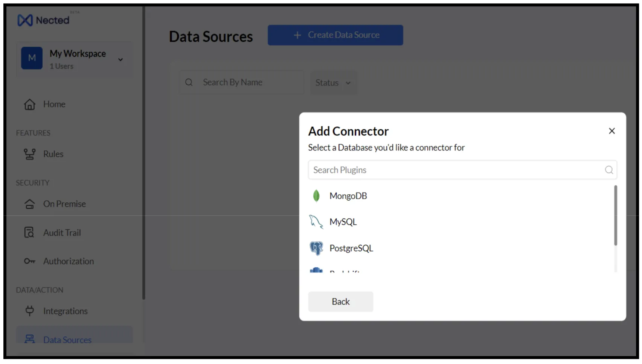This screenshot has height=364, width=642.
Task: Click the 1 Users workspace label
Action: (61, 66)
